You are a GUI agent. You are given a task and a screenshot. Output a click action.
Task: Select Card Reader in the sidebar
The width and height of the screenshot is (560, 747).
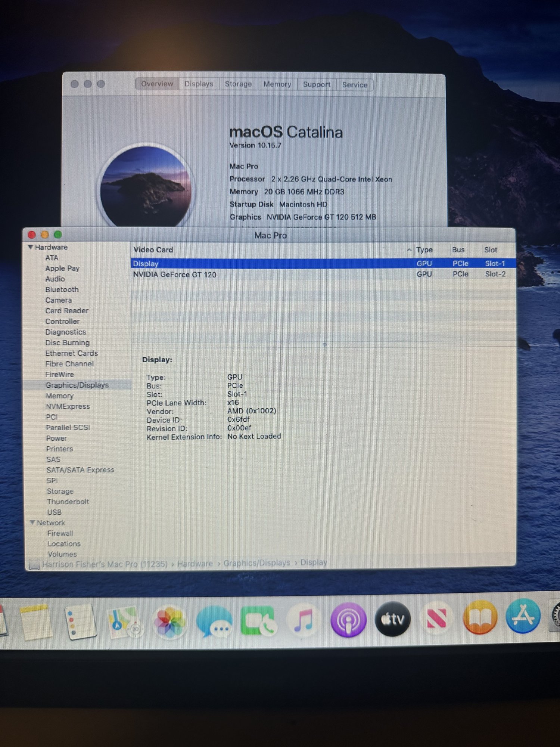67,311
